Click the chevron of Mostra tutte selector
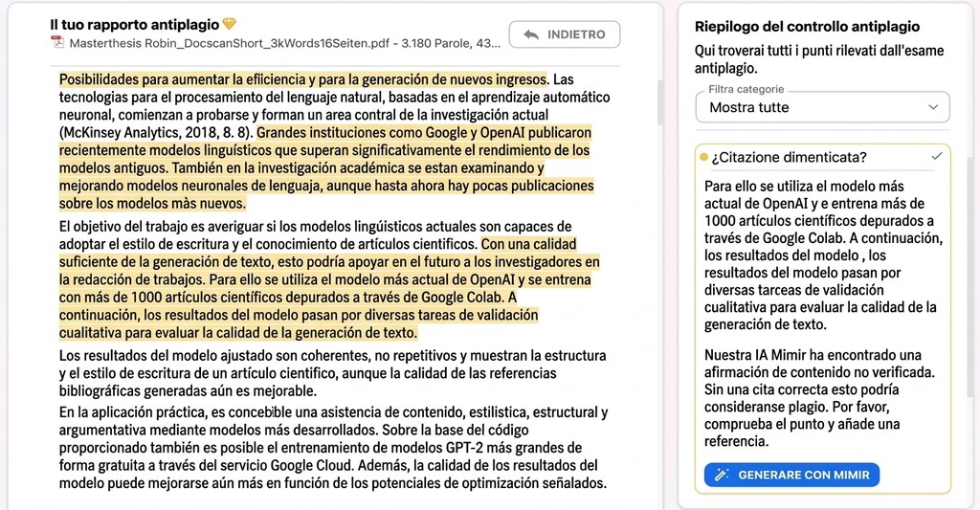The width and height of the screenshot is (980, 510). pos(933,107)
